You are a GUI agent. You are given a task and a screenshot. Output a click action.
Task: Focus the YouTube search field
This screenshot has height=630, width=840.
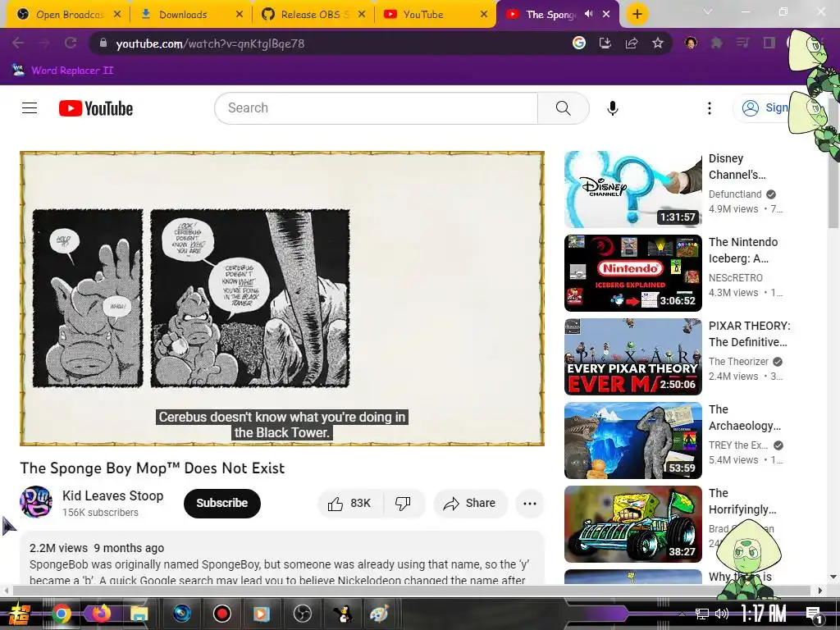point(376,108)
